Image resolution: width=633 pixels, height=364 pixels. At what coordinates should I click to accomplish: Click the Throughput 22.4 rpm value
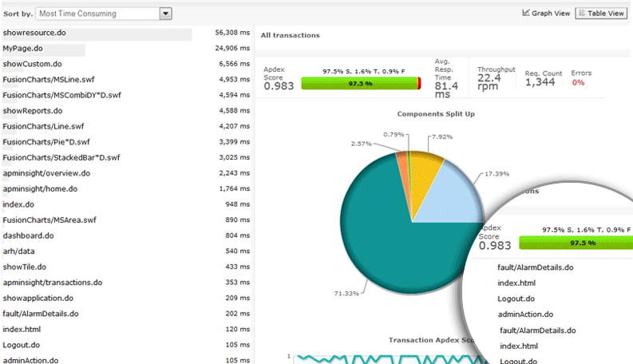(x=489, y=82)
